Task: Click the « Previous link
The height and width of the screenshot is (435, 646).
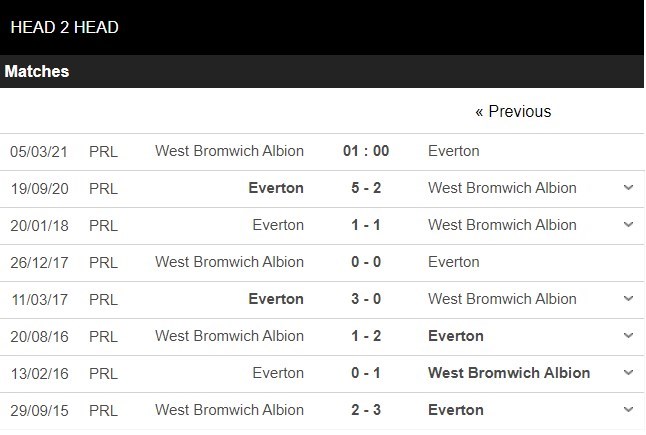Action: [513, 111]
